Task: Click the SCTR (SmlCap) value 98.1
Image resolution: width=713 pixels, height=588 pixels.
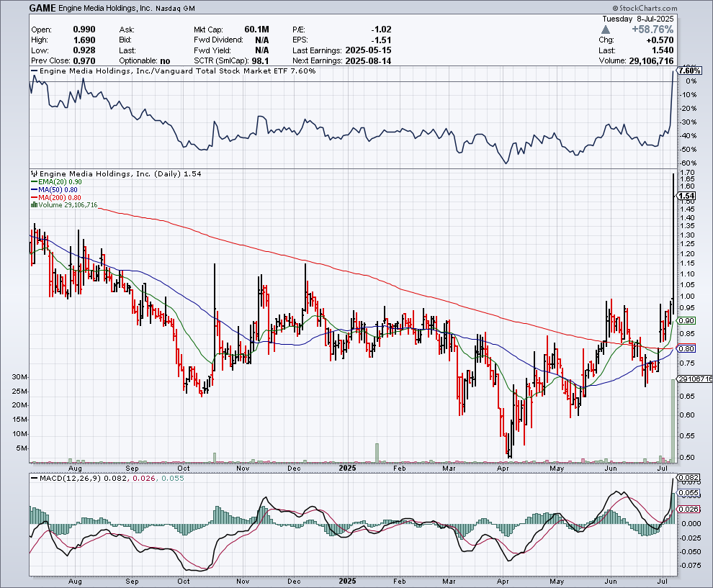Action: click(260, 61)
